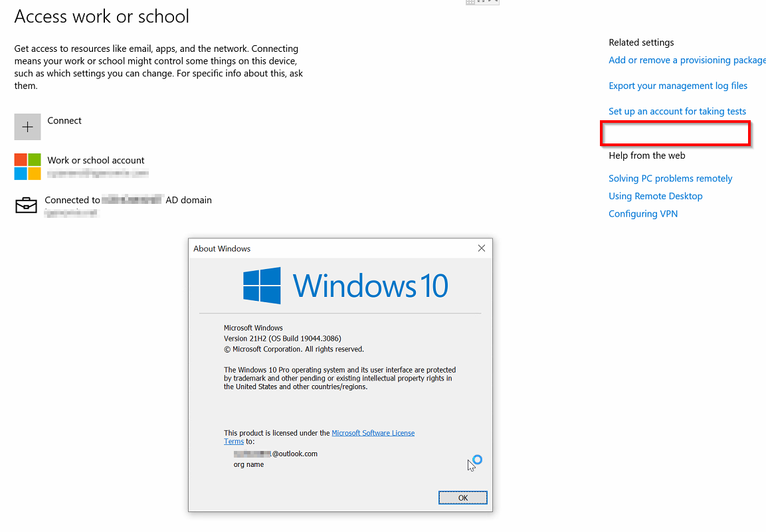Open Configuring VPN help link
Image resolution: width=766 pixels, height=532 pixels.
[643, 213]
